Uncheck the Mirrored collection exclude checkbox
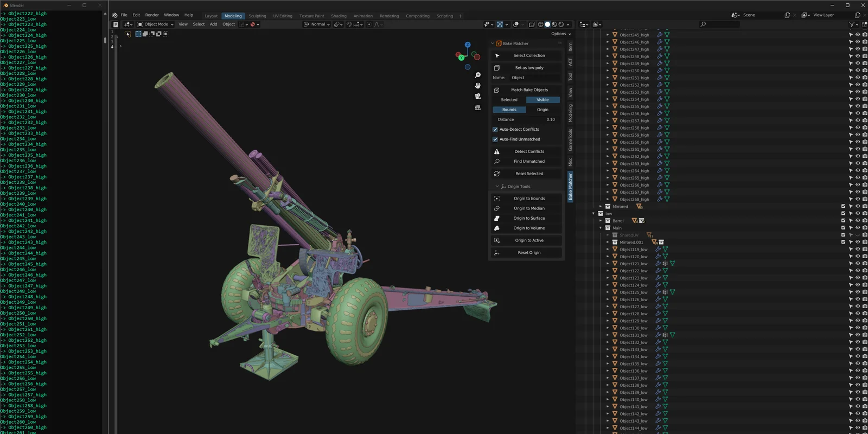 844,207
